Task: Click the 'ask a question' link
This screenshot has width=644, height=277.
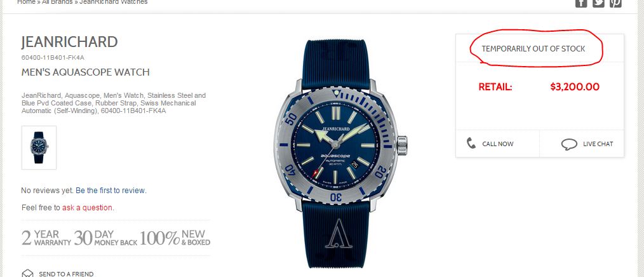Action: (x=87, y=208)
